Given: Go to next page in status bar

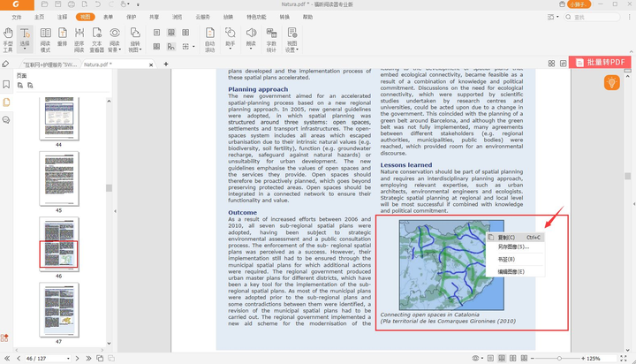Looking at the screenshot, I should tap(77, 359).
